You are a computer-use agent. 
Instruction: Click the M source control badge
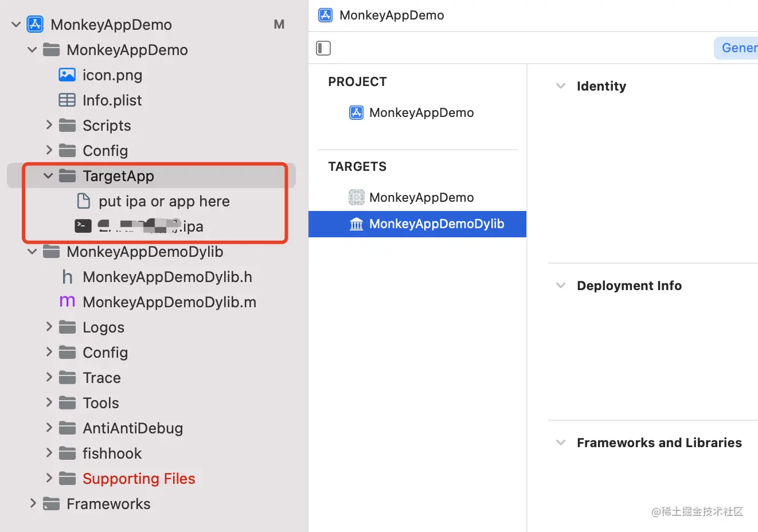tap(279, 24)
